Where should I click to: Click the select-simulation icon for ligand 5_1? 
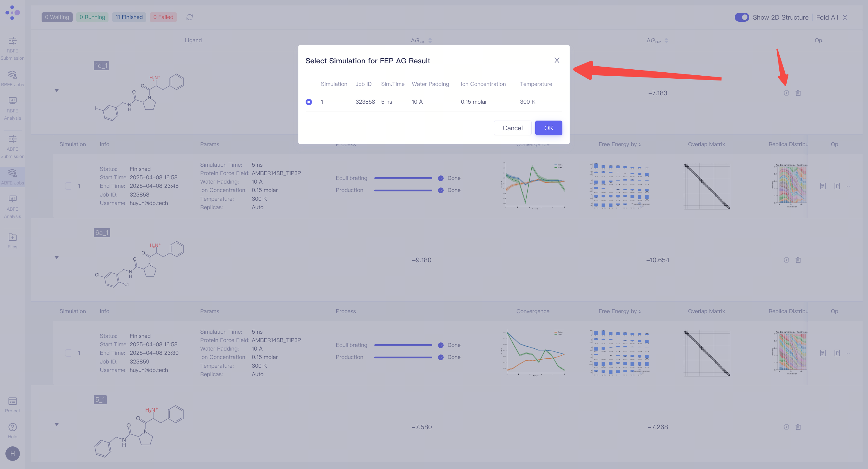point(786,427)
